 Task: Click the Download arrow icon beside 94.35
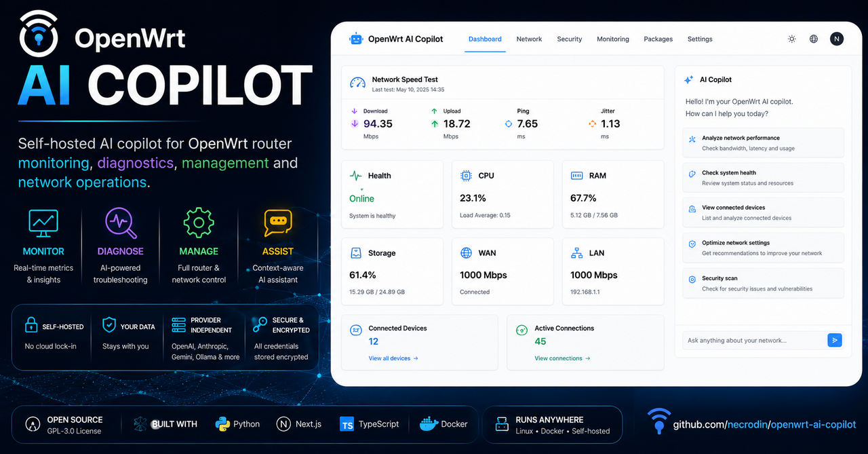click(x=354, y=124)
